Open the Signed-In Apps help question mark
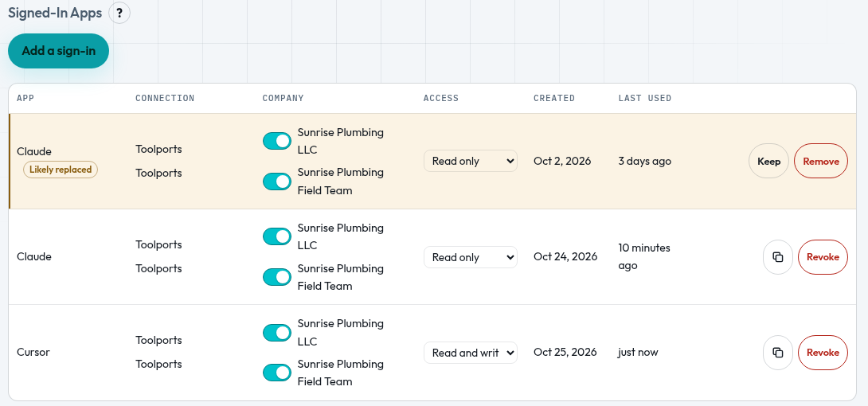The image size is (868, 406). [x=119, y=13]
